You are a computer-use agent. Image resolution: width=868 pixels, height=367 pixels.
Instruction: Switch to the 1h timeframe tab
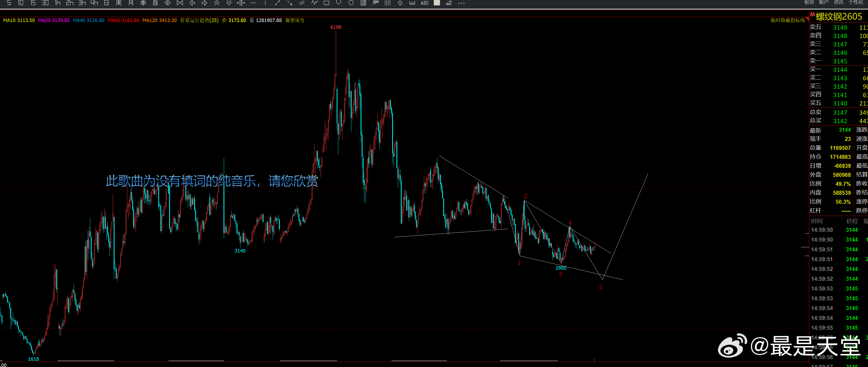[58, 3]
